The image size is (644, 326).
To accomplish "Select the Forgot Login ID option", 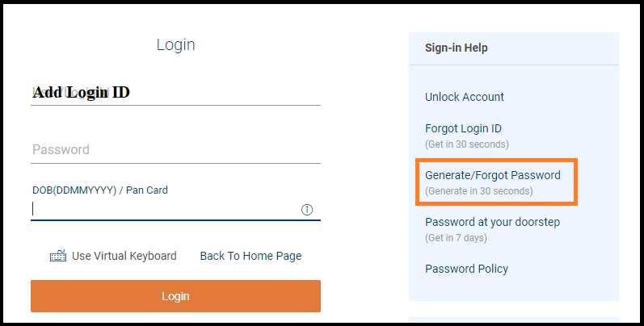I will click(463, 128).
